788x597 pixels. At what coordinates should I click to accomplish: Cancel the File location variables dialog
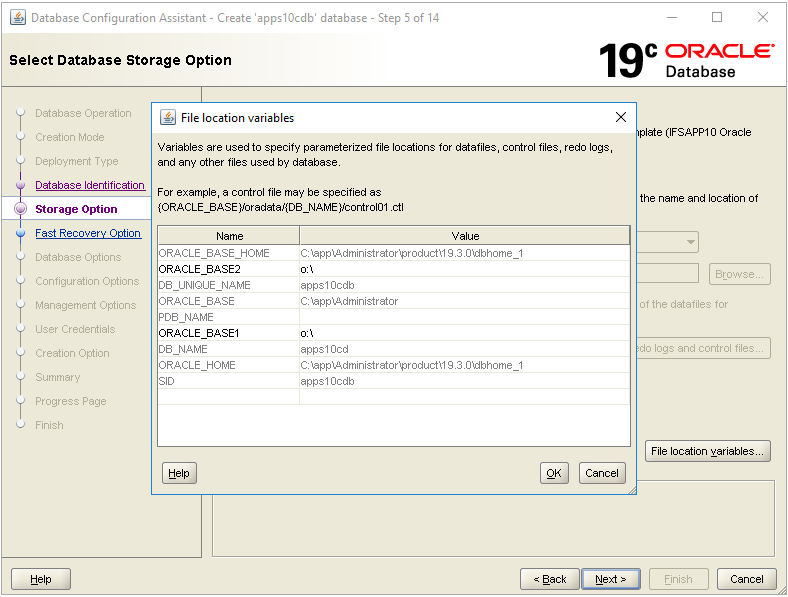[602, 473]
